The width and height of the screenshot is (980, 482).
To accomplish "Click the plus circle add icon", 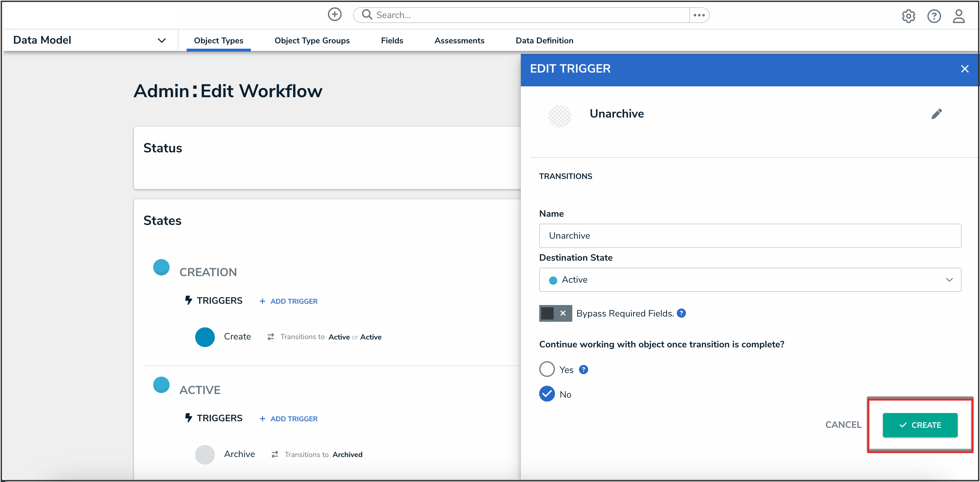I will tap(335, 14).
